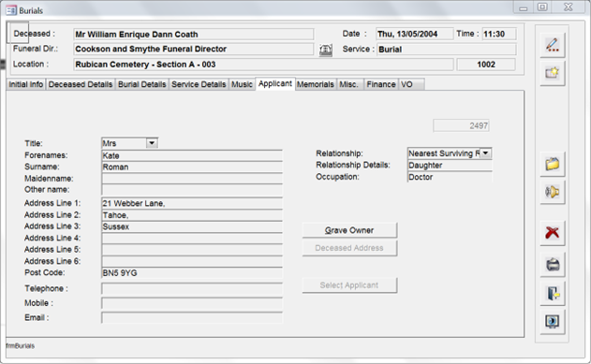Viewport: 591px width, 364px height.
Task: Click the Deceased name field William Coath
Action: [x=194, y=35]
